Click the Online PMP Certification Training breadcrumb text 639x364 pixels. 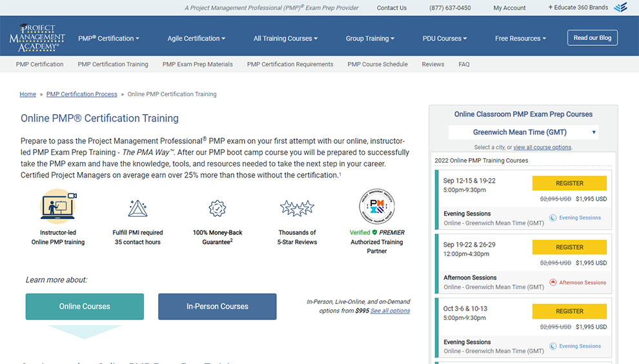tap(172, 94)
